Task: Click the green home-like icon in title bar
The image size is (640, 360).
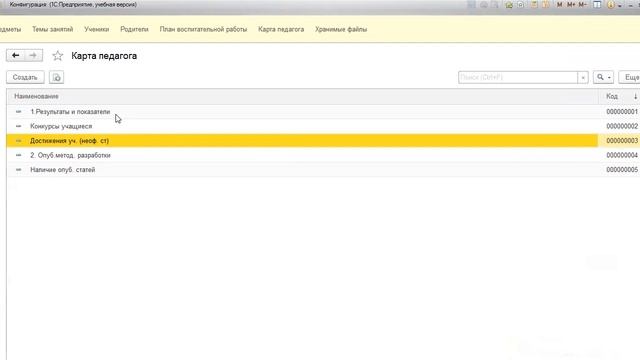Action: point(509,5)
